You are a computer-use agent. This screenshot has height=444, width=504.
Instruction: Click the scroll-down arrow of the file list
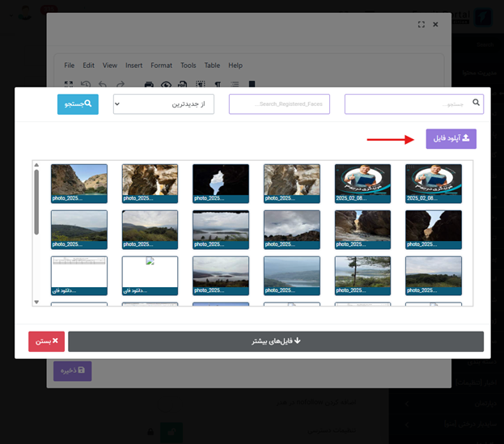36,302
